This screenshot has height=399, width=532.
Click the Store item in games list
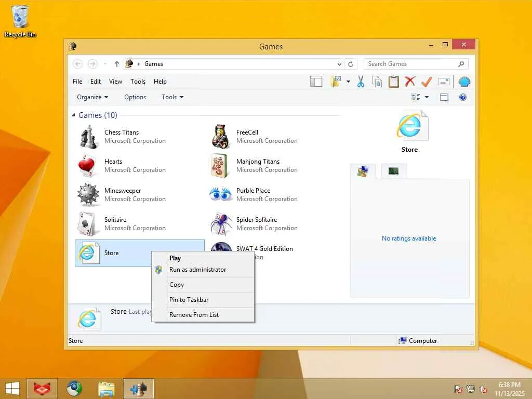tap(139, 253)
